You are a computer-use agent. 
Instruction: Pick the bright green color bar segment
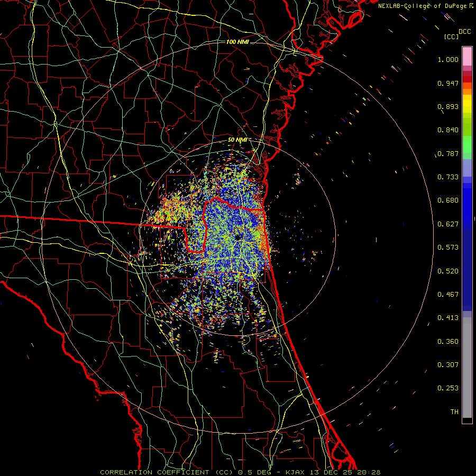tap(467, 144)
